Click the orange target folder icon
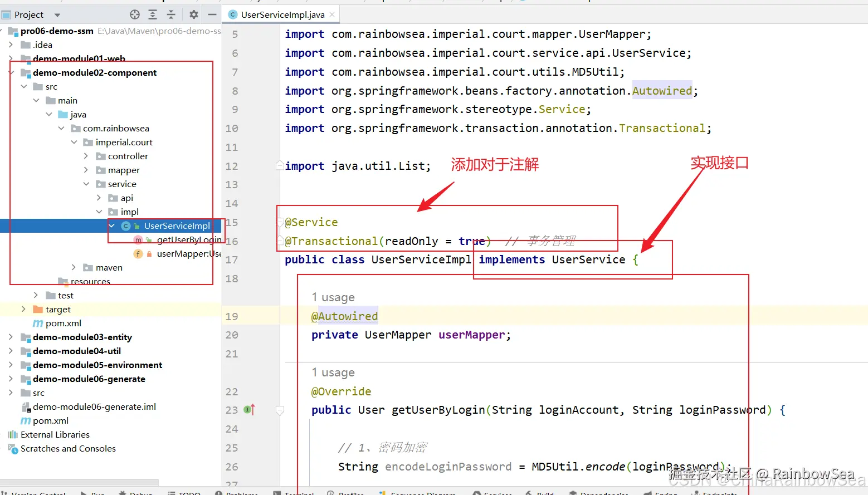 click(x=38, y=309)
